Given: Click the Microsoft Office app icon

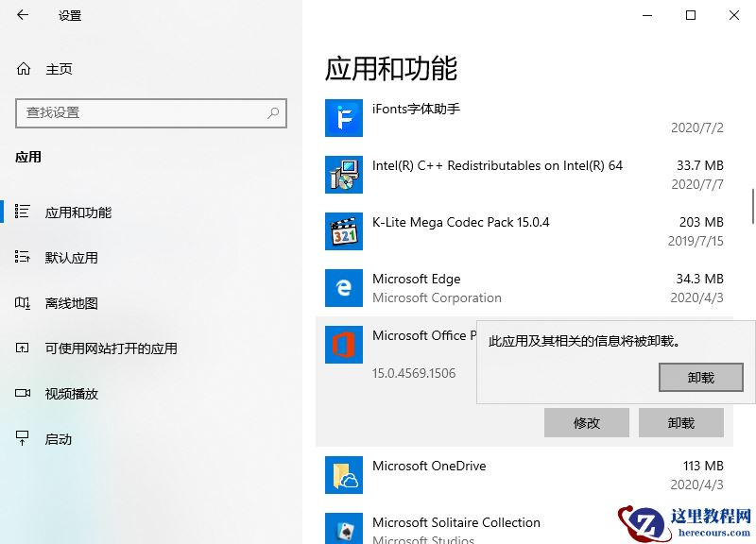Looking at the screenshot, I should tap(343, 345).
